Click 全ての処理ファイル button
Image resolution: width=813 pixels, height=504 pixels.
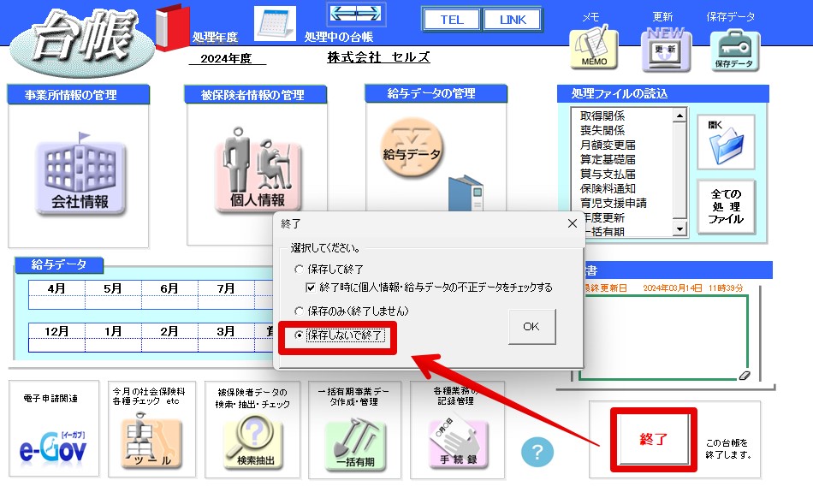pos(726,207)
